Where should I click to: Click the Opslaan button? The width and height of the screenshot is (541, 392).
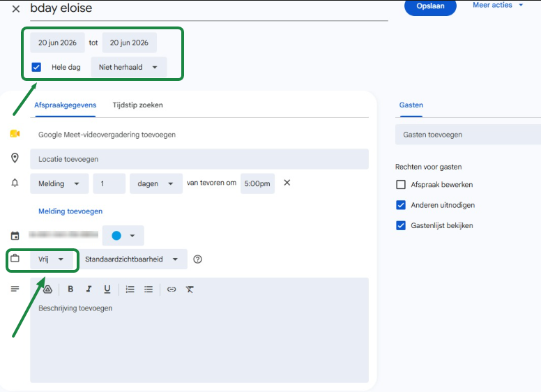[x=430, y=6]
